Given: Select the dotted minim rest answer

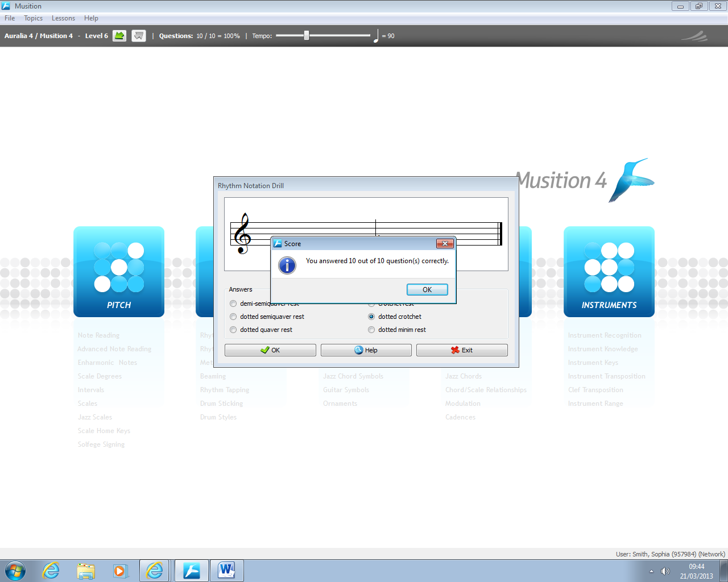Looking at the screenshot, I should 397,330.
